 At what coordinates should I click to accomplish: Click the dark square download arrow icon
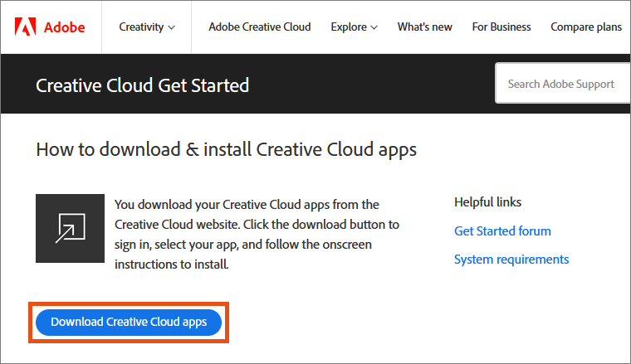click(69, 229)
